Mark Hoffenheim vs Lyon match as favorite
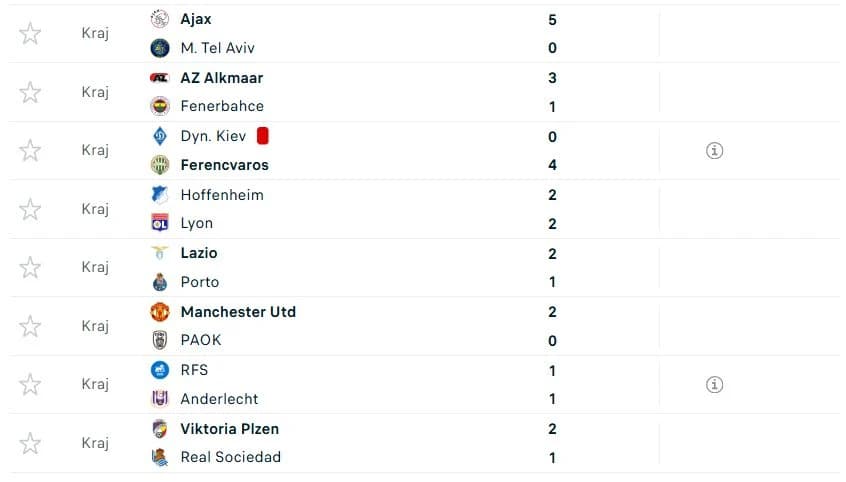This screenshot has height=482, width=846. pos(30,209)
